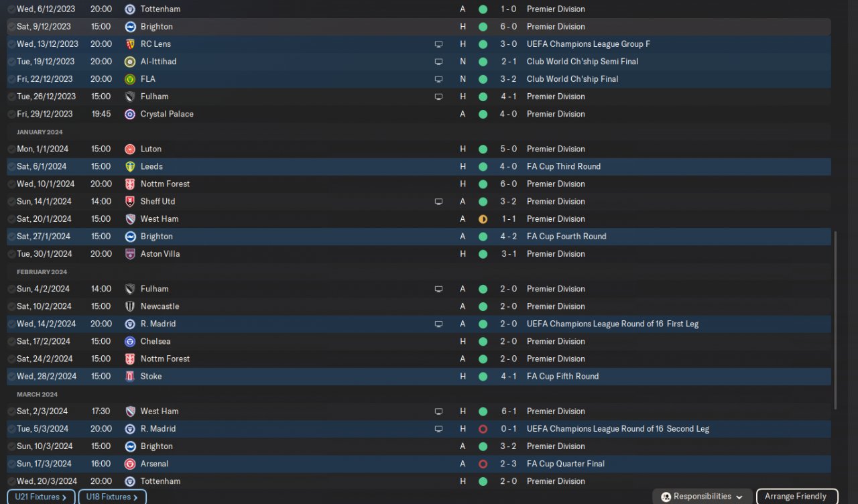Click the TV broadcast icon on R. Madrid 14/2 fixture
858x504 pixels.
pyautogui.click(x=438, y=324)
